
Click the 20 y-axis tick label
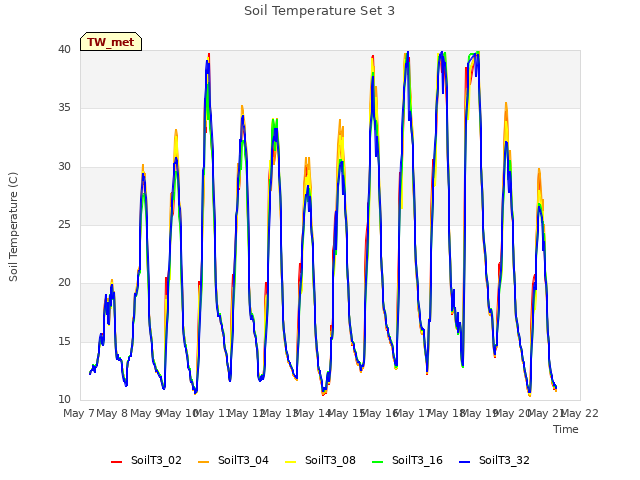tap(64, 282)
